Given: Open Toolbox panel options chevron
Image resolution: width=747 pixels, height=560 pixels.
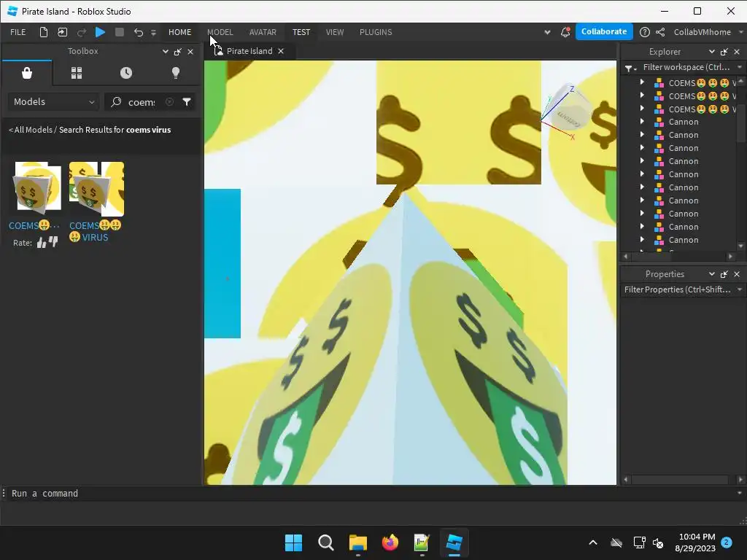Looking at the screenshot, I should (x=166, y=52).
